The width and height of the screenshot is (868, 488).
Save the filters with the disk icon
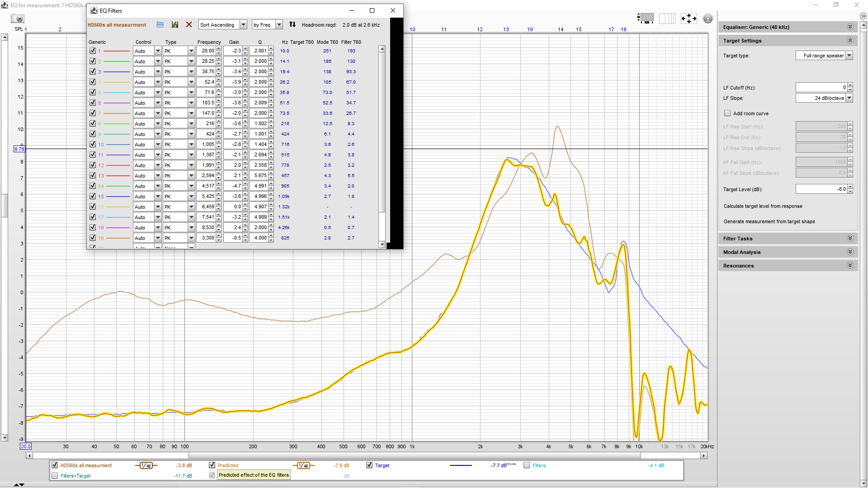click(175, 25)
